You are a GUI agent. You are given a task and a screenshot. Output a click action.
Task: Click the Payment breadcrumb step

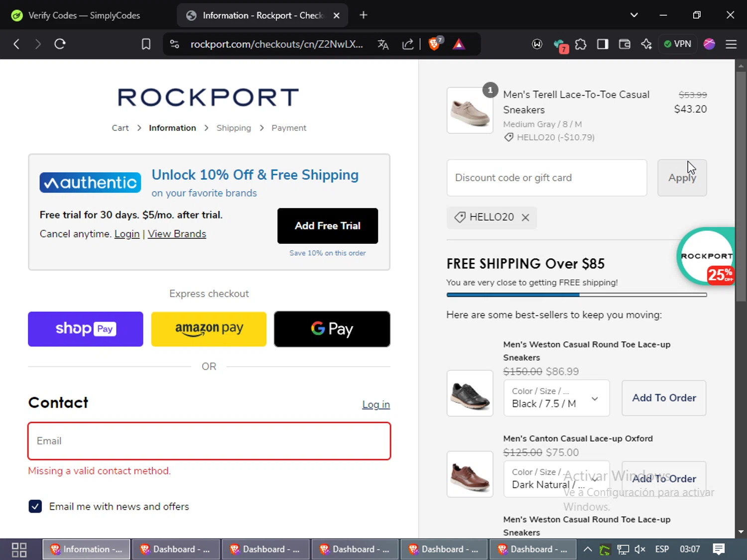[289, 128]
